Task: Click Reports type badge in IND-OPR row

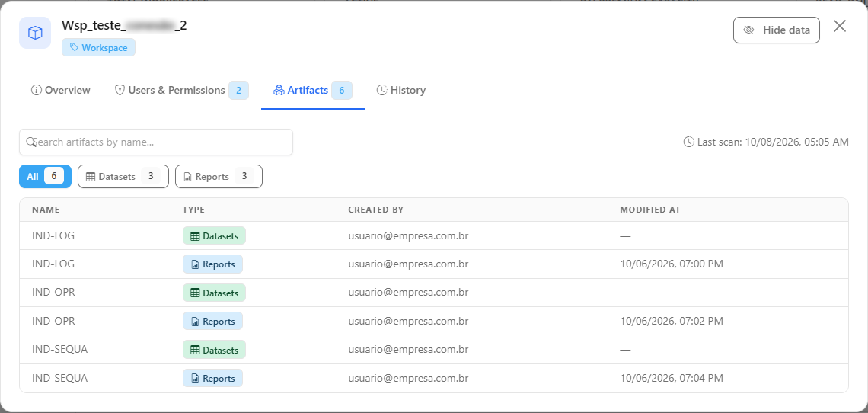Action: pyautogui.click(x=212, y=322)
